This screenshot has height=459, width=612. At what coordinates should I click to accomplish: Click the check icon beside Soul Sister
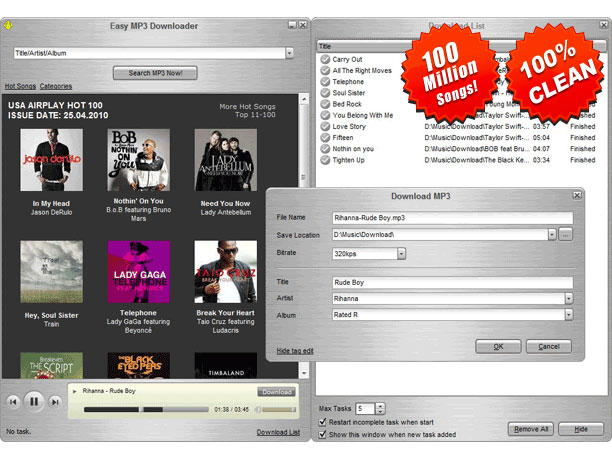(x=325, y=93)
